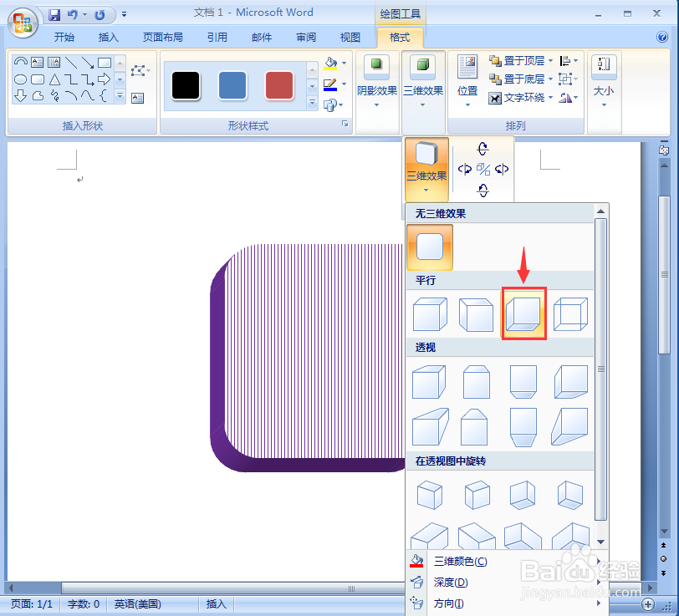Tilt the 3D shape right
Image resolution: width=679 pixels, height=616 pixels.
coord(502,170)
